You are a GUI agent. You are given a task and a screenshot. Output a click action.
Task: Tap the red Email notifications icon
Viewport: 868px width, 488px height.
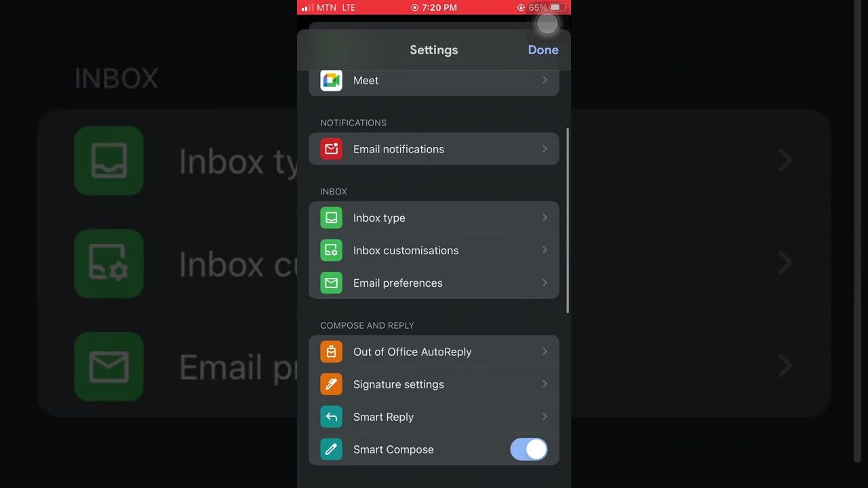[331, 149]
